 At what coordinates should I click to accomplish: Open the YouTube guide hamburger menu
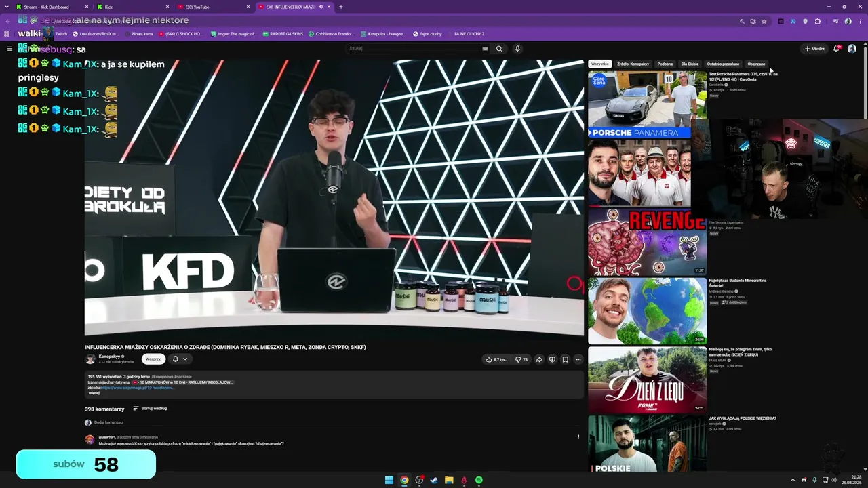click(9, 49)
